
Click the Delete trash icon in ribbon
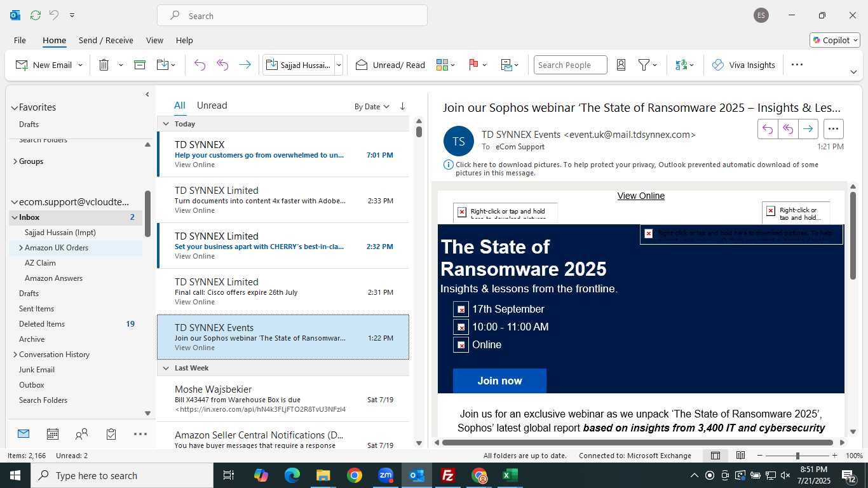104,65
